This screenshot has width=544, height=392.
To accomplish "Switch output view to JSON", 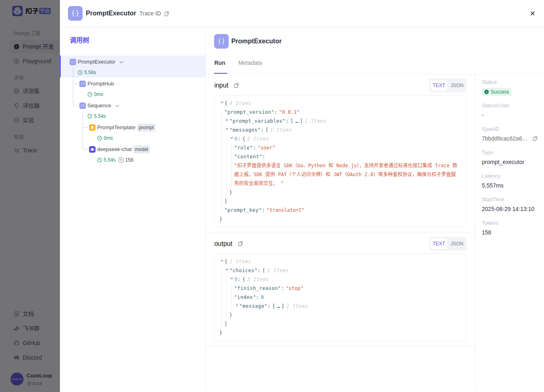I will click(x=457, y=244).
